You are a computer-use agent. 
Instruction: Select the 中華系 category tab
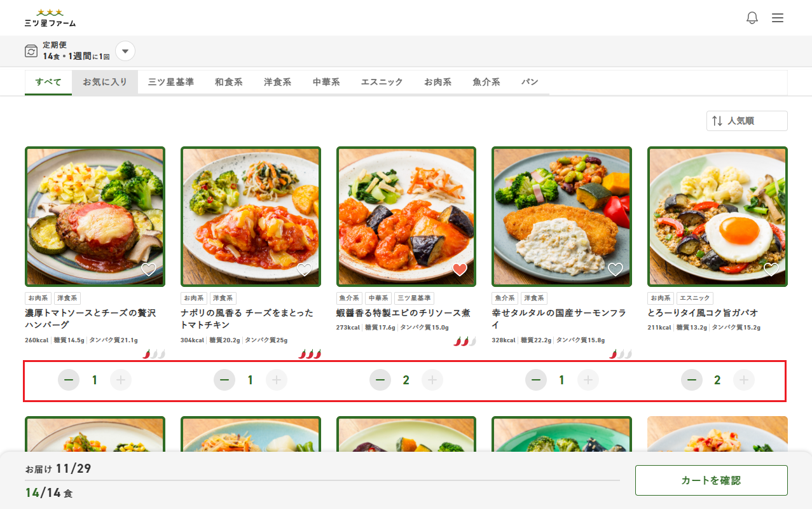[x=325, y=81]
